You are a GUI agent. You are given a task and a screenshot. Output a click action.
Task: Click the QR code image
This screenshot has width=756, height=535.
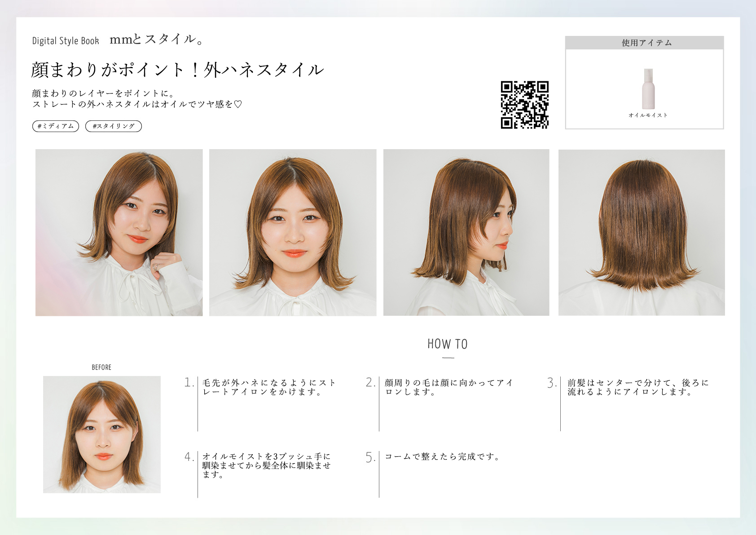pyautogui.click(x=524, y=105)
